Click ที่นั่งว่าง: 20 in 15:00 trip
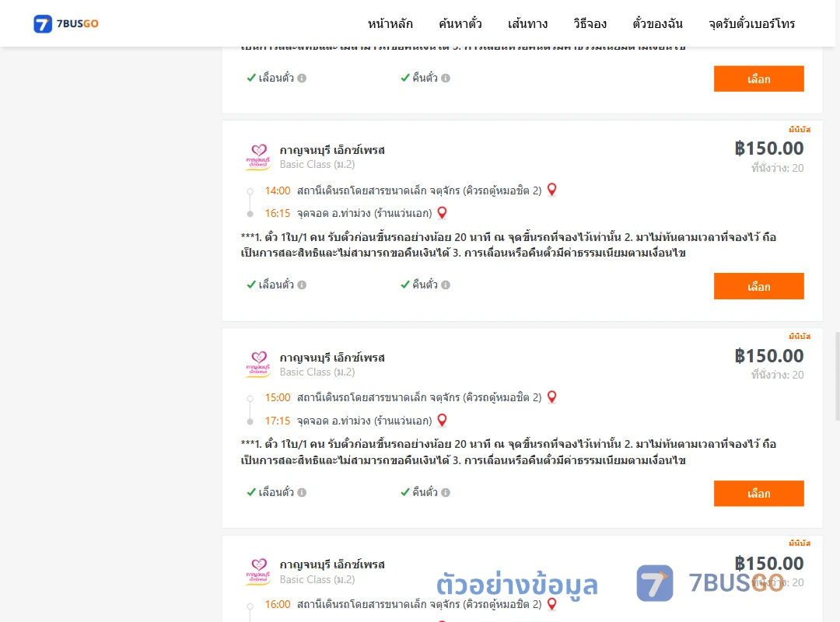The width and height of the screenshot is (840, 622). pos(777,375)
